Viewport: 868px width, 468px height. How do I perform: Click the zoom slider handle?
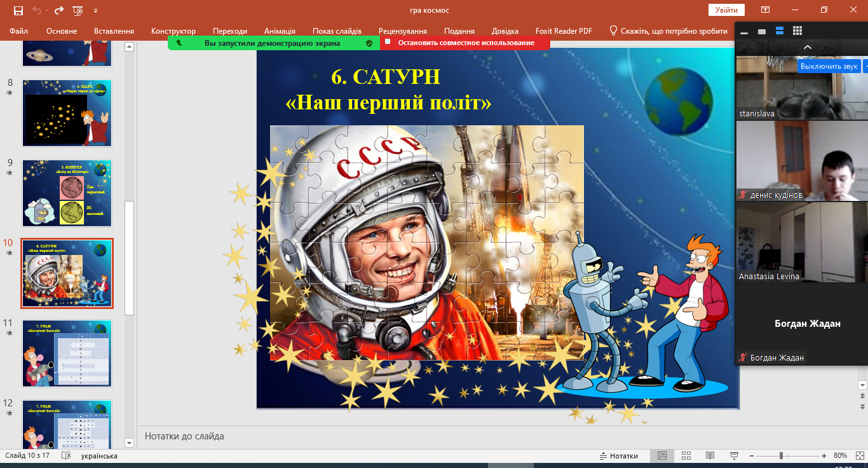781,456
